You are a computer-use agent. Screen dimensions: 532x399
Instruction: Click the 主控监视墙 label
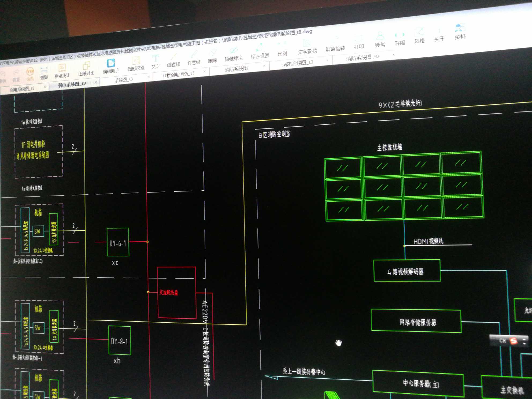coord(390,147)
